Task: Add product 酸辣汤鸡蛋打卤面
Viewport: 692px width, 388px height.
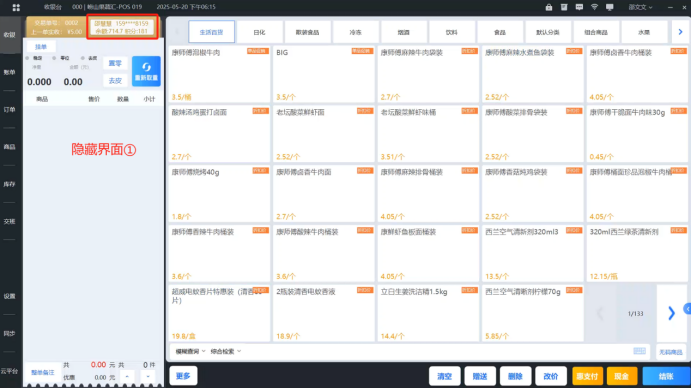Action: tap(219, 134)
